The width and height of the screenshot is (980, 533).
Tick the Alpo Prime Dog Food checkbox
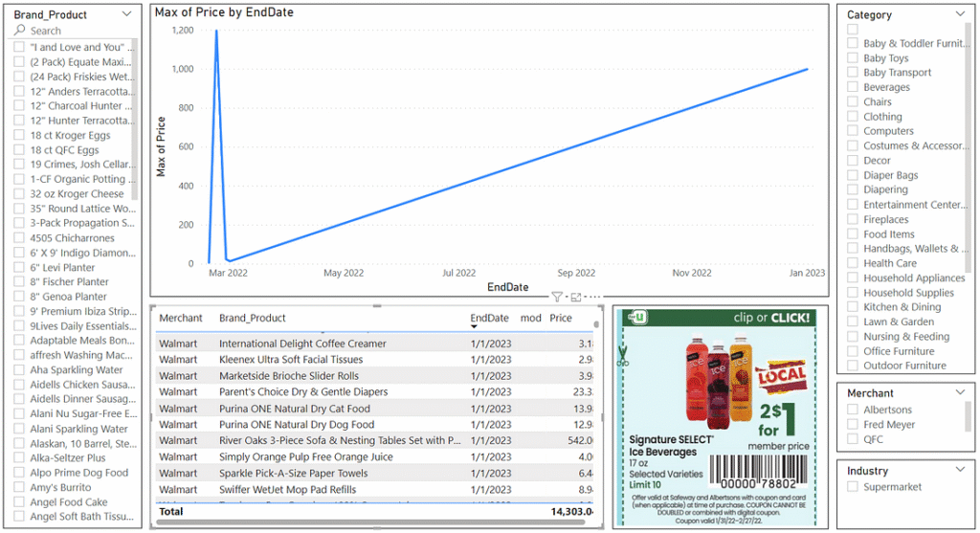click(x=19, y=473)
